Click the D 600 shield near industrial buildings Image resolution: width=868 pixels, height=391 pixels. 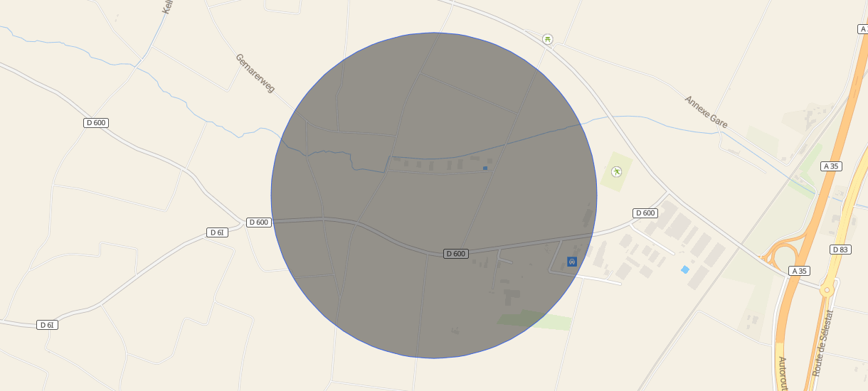tap(645, 213)
